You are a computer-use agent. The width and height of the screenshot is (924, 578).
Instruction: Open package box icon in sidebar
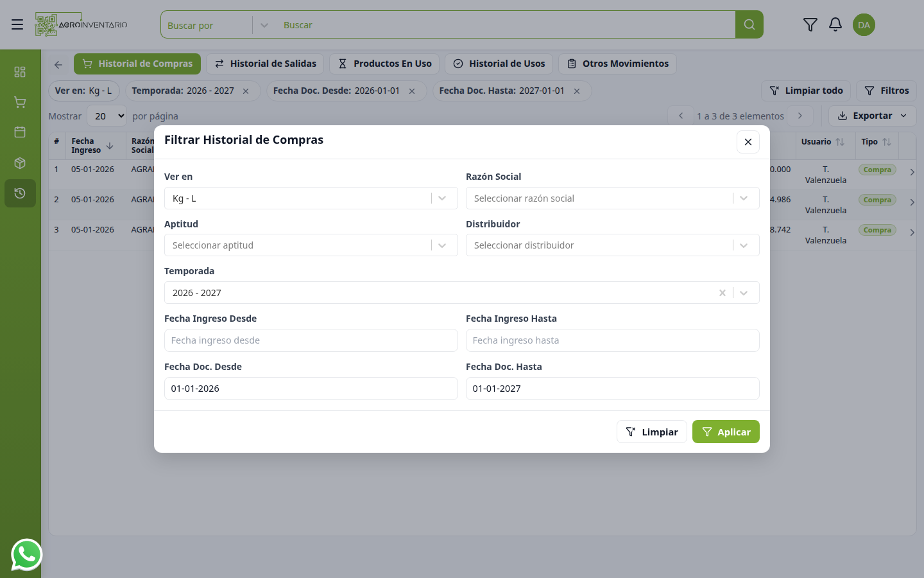click(x=20, y=162)
